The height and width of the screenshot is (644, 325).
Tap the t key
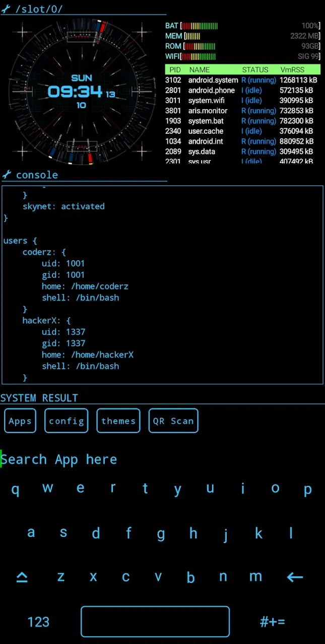pyautogui.click(x=145, y=488)
